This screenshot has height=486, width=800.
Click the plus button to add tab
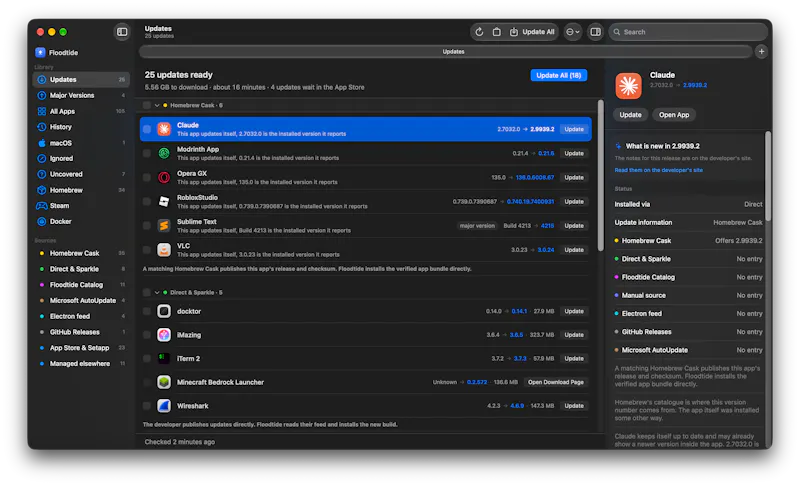click(761, 52)
